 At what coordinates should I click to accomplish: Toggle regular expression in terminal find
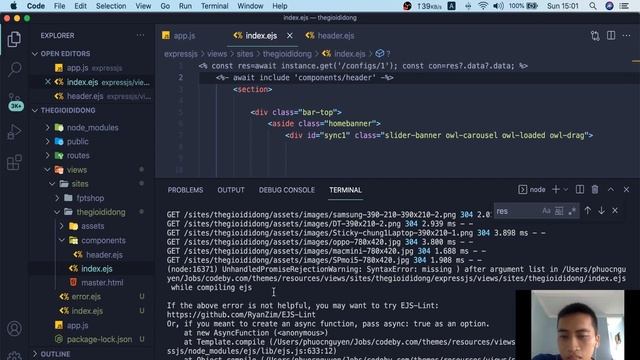(x=572, y=211)
